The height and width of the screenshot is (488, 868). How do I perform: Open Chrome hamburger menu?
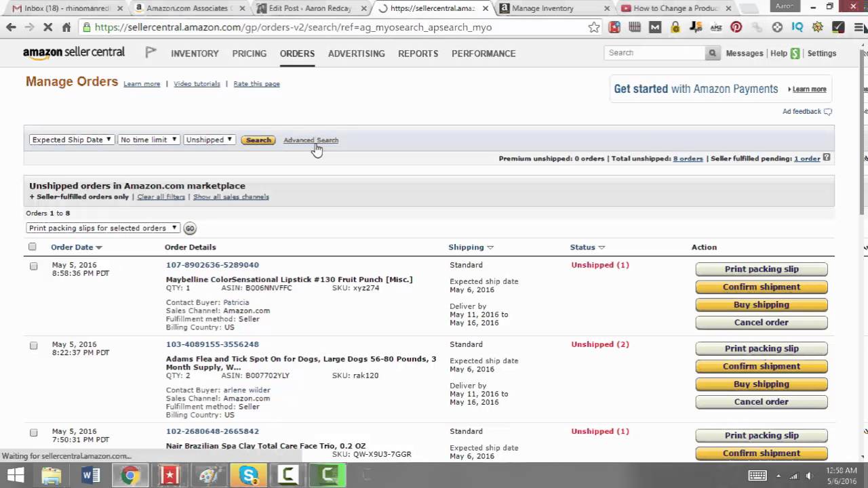[858, 27]
